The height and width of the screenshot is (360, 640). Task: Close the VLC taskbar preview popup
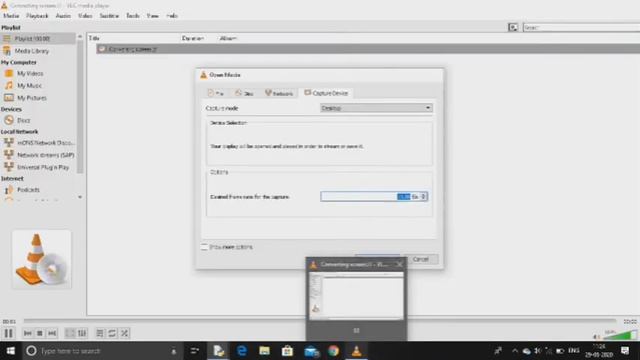coord(400,264)
